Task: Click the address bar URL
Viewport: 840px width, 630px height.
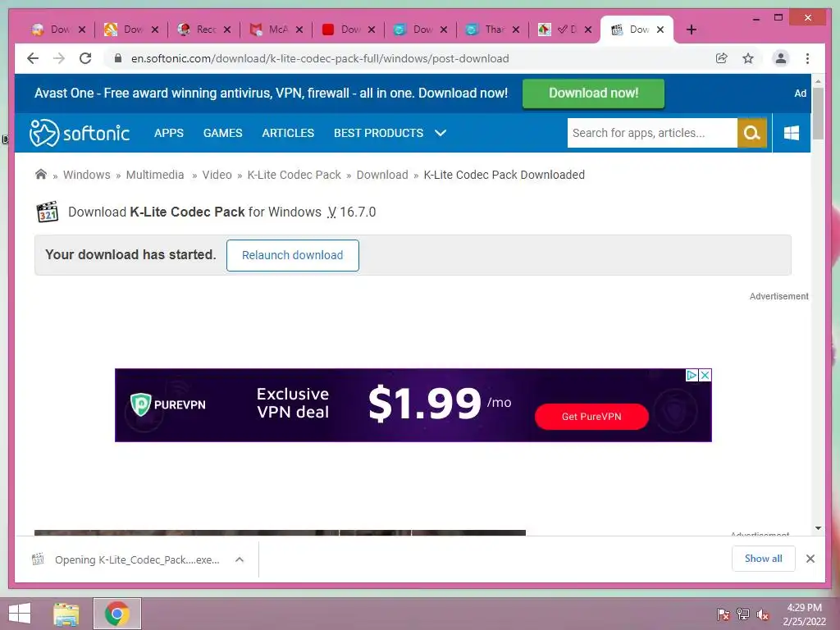Action: (320, 58)
